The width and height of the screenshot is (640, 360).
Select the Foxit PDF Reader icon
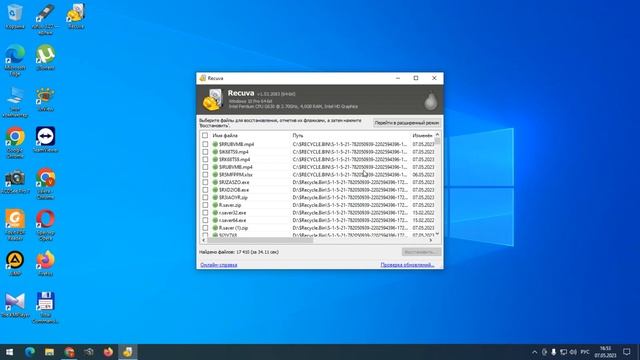click(x=15, y=224)
